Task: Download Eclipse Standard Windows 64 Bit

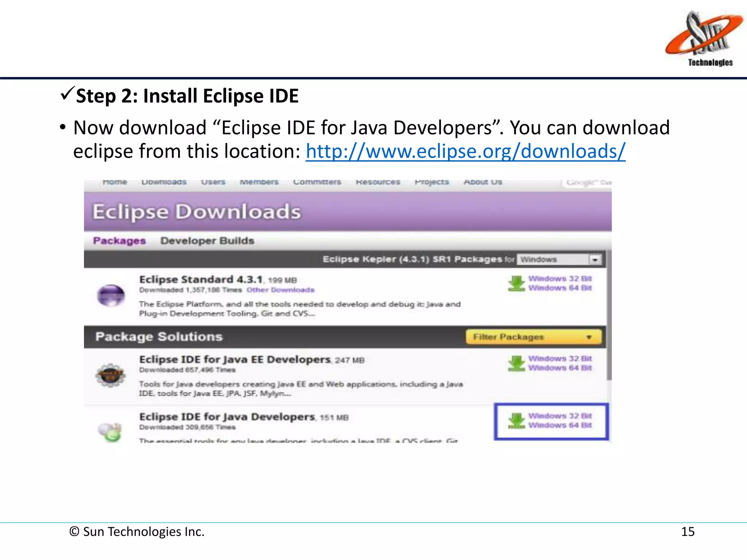Action: [x=560, y=288]
